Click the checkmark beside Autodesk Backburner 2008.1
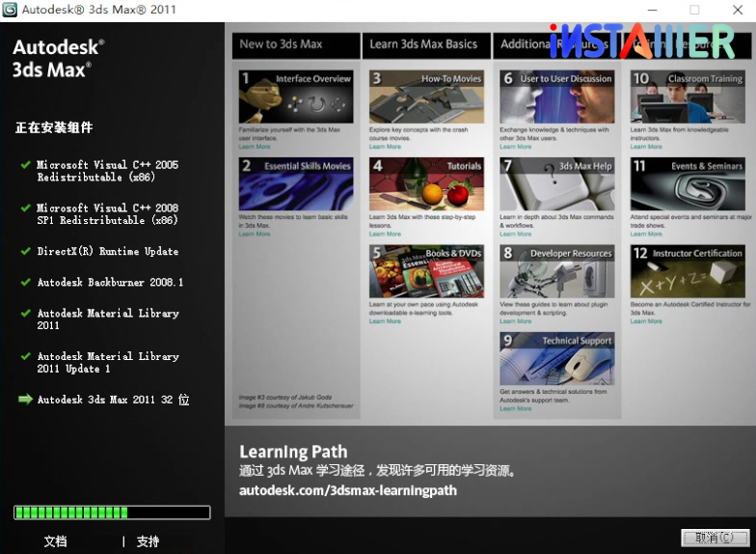756x554 pixels. pyautogui.click(x=25, y=282)
